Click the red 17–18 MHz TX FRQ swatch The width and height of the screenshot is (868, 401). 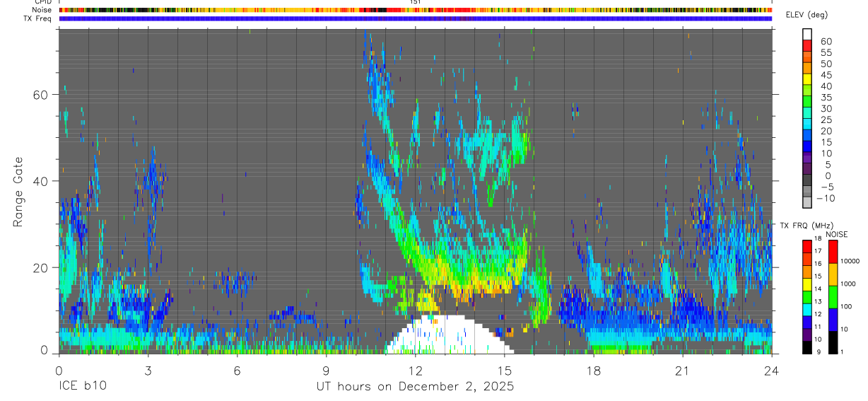pos(807,245)
